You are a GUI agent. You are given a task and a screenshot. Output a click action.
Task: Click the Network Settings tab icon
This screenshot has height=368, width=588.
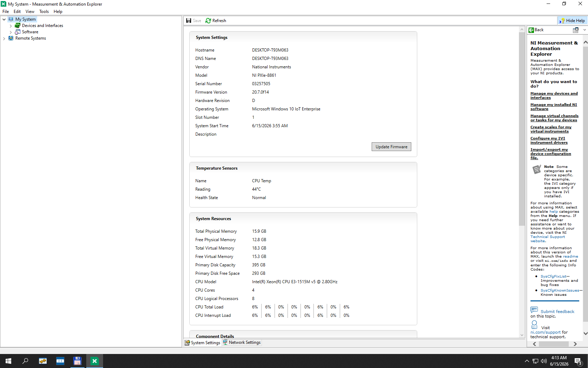[225, 342]
